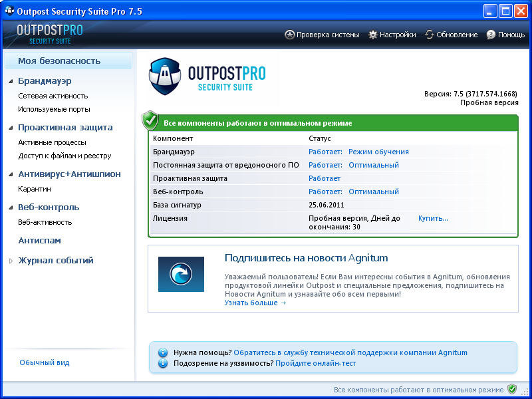The image size is (532, 399).
Task: Click Режим обучения link
Action: tap(378, 152)
